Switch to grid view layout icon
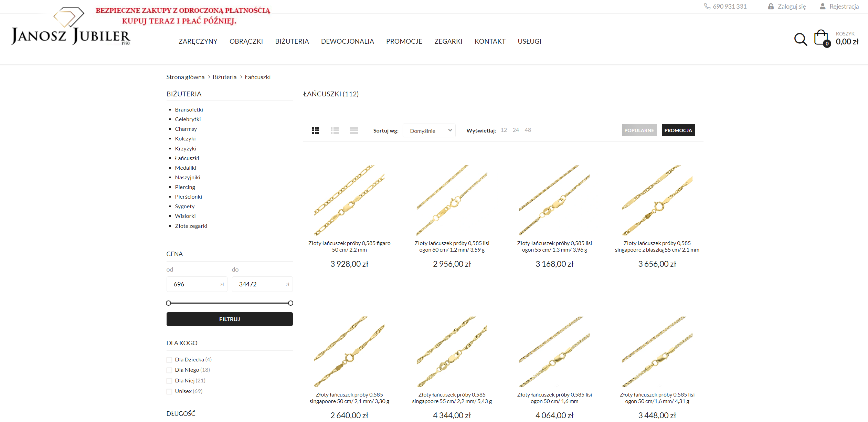868x422 pixels. click(x=316, y=130)
